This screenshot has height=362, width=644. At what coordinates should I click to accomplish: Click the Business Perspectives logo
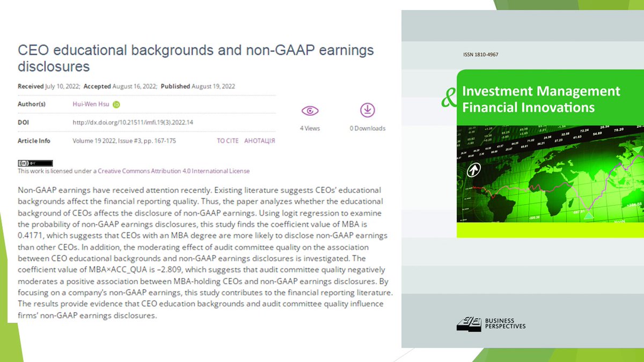(491, 323)
